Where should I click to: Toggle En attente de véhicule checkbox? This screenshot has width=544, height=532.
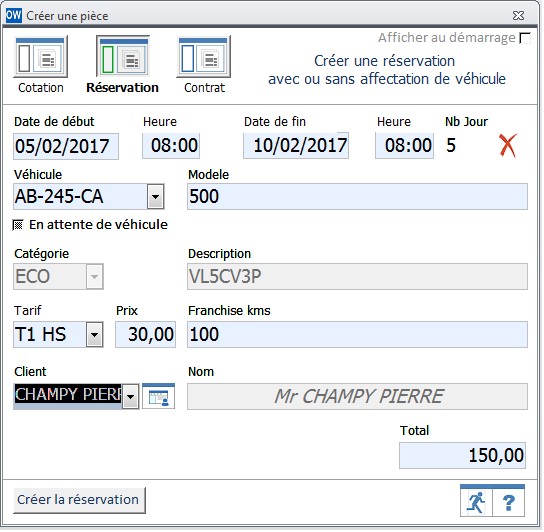[x=18, y=226]
